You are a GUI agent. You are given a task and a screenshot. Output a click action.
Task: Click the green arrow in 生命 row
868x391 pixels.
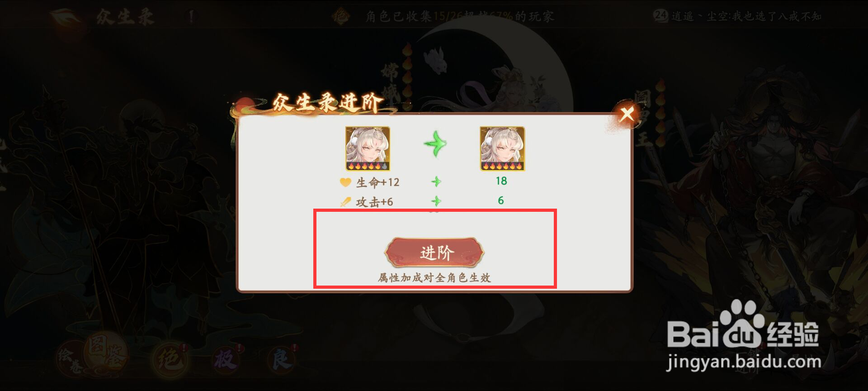tap(436, 182)
